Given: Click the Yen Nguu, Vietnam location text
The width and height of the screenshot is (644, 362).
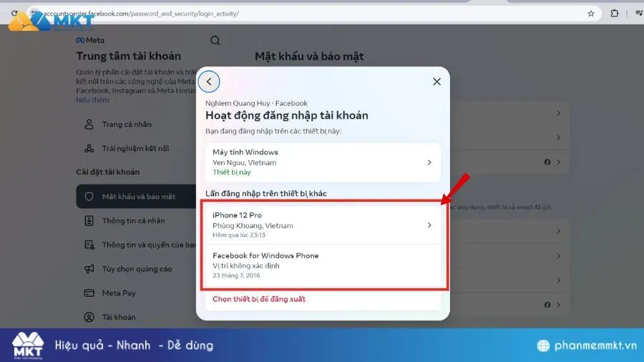Looking at the screenshot, I should point(245,162).
